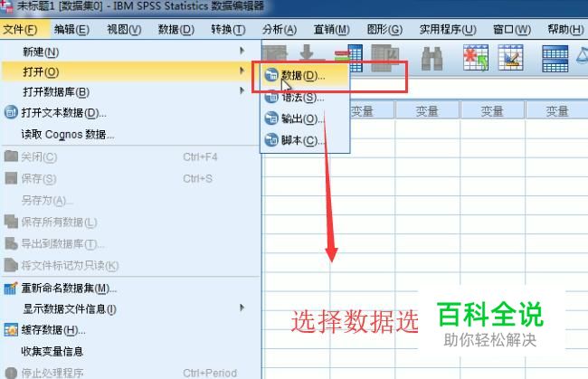The height and width of the screenshot is (379, 588).
Task: Open the 图形(G) menu
Action: (x=384, y=29)
